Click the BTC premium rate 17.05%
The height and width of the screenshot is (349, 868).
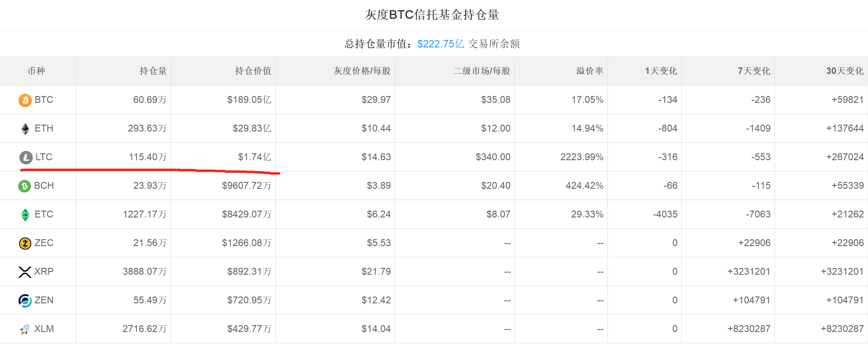tap(587, 100)
